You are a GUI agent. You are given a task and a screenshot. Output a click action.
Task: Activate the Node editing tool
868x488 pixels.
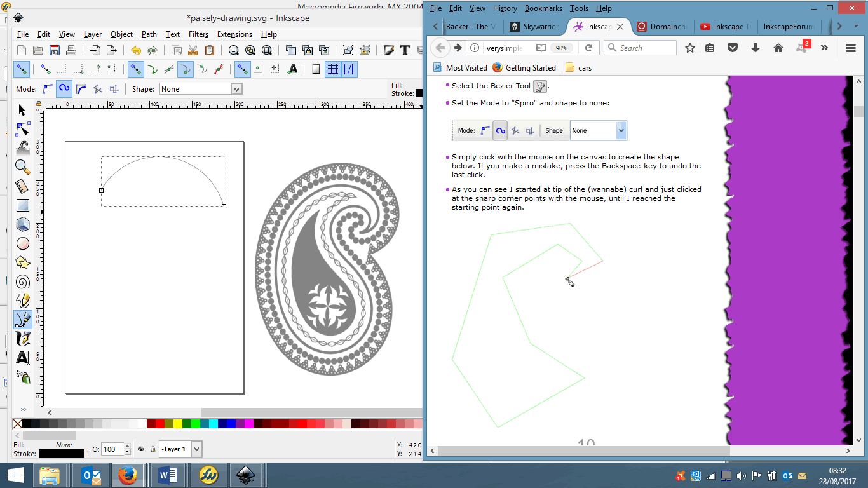(22, 129)
